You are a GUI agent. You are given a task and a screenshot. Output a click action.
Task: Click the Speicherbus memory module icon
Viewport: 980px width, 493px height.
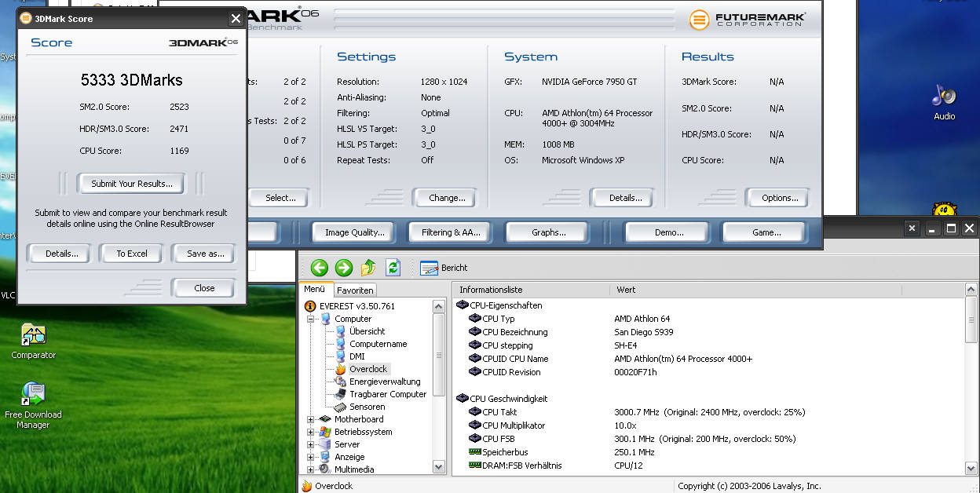click(475, 452)
